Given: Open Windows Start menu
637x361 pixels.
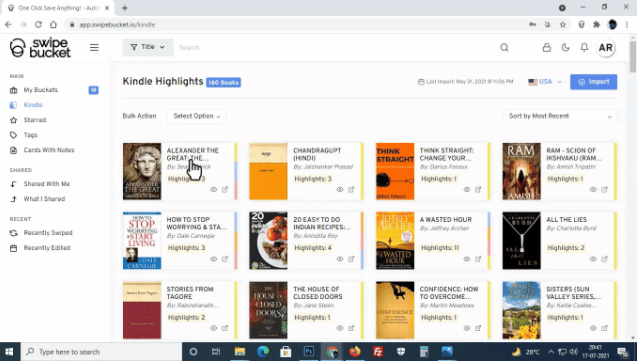Looking at the screenshot, I should tap(9, 352).
